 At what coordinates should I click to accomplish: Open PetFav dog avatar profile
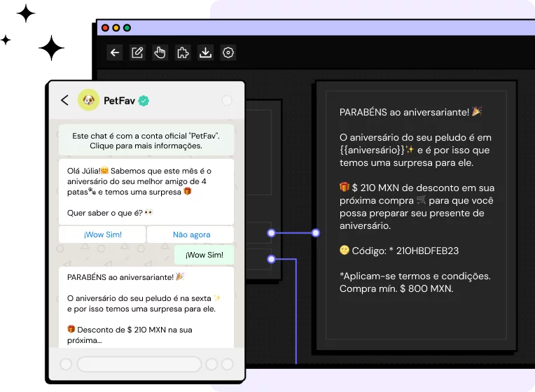[x=89, y=100]
